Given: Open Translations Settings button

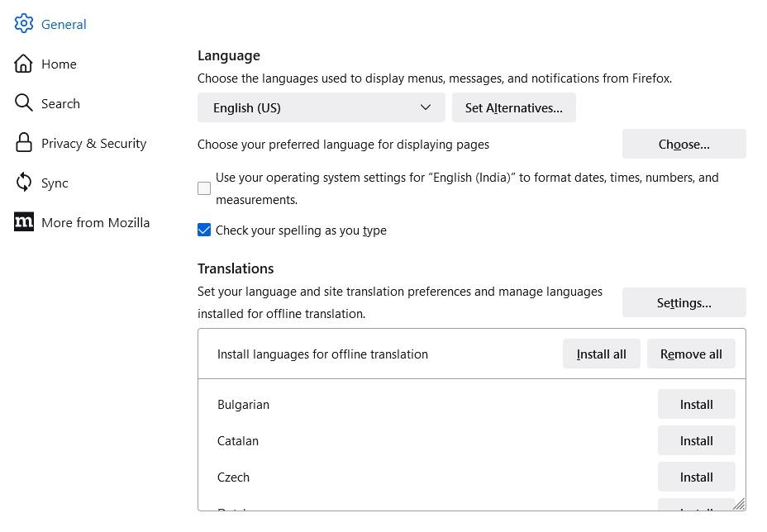Looking at the screenshot, I should [684, 302].
